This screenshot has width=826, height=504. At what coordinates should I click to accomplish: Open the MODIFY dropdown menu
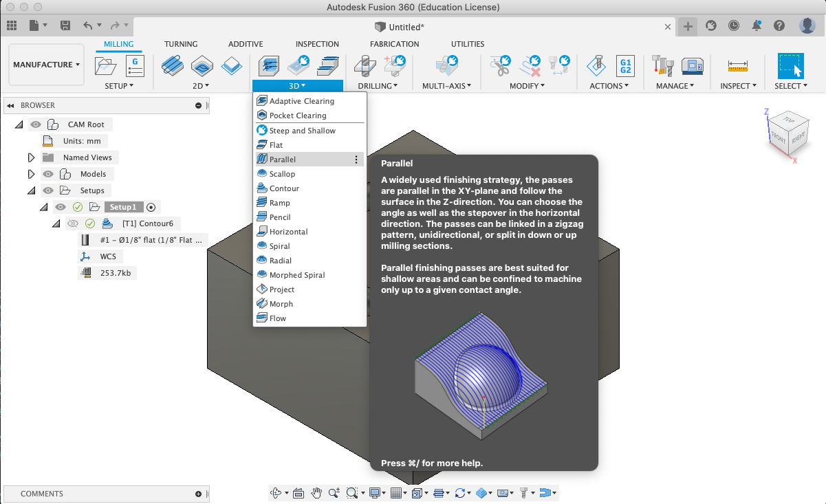click(x=527, y=86)
